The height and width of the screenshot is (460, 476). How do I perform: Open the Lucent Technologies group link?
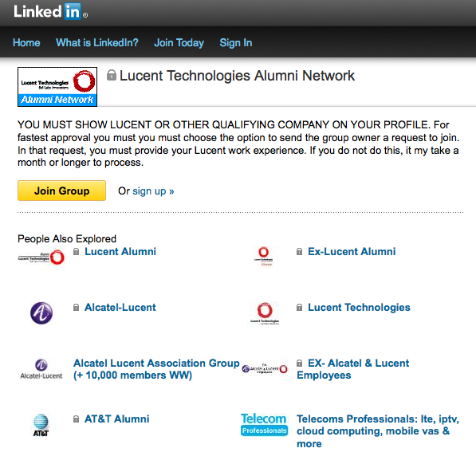(359, 307)
